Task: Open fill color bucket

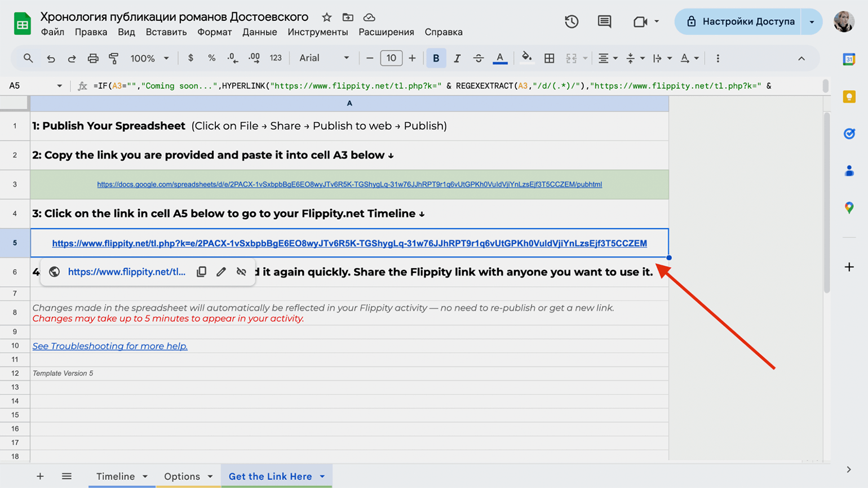Action: click(526, 57)
